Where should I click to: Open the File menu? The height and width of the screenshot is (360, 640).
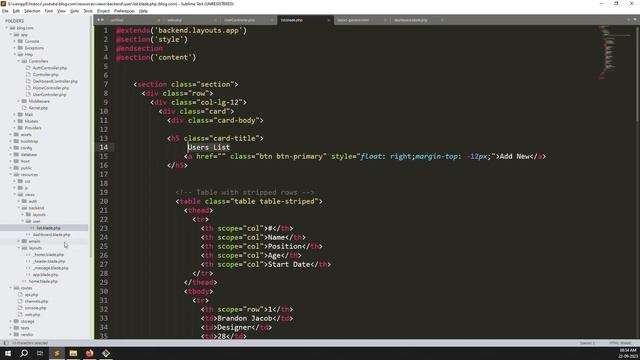coord(5,11)
